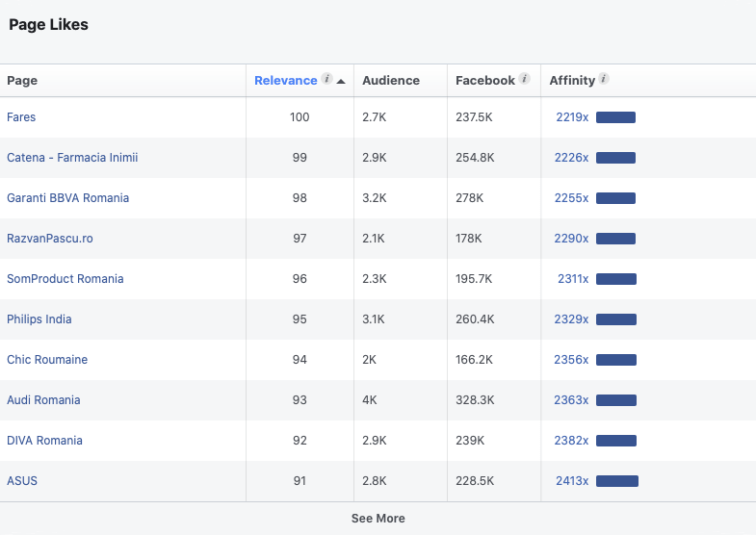Click the Page column header
Image resolution: width=756 pixels, height=535 pixels.
click(22, 81)
